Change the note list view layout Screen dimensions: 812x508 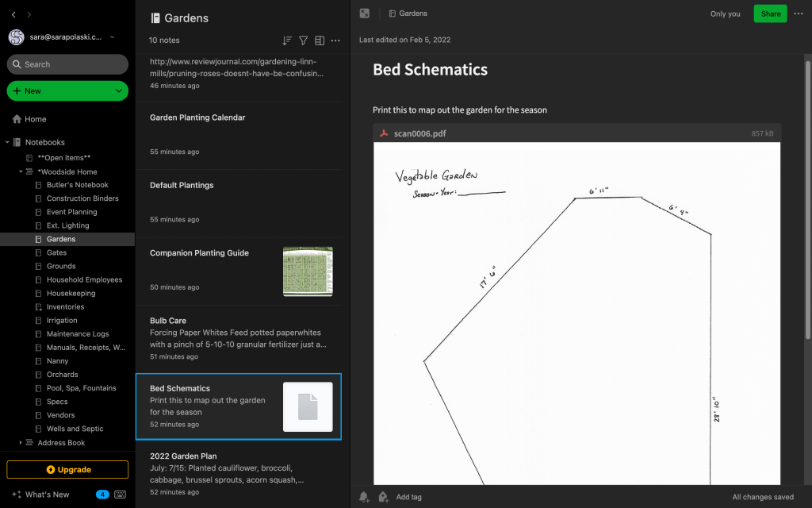(320, 40)
